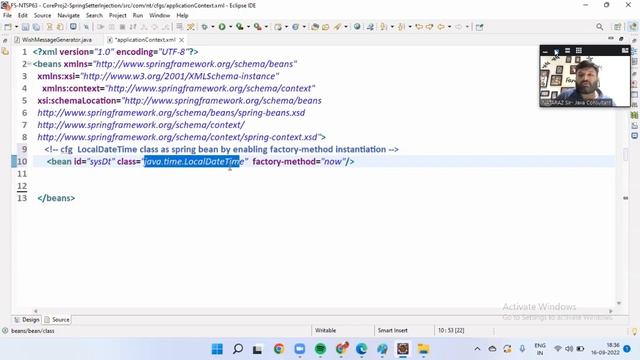The width and height of the screenshot is (640, 360).
Task: Click the Open Perspective icon
Action: coord(618,27)
